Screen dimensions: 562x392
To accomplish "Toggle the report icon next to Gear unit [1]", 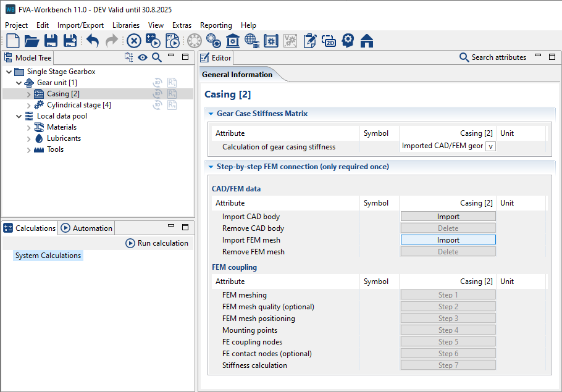I will point(172,83).
